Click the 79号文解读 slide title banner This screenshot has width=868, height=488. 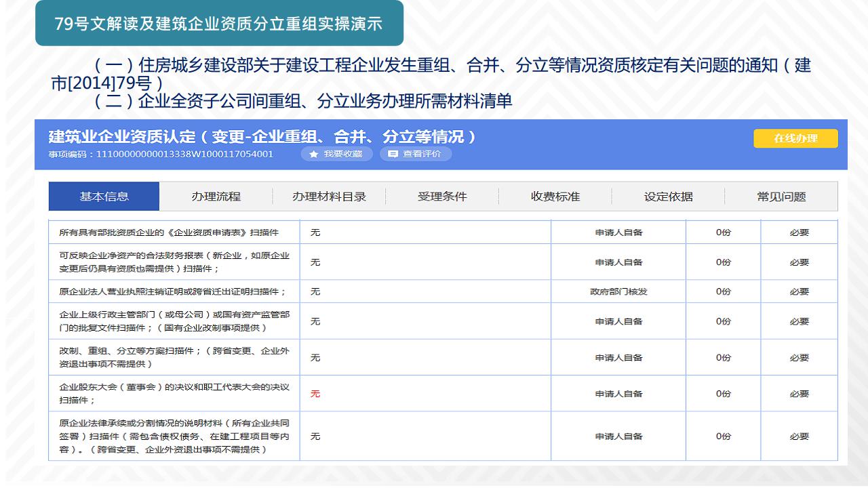click(x=219, y=24)
